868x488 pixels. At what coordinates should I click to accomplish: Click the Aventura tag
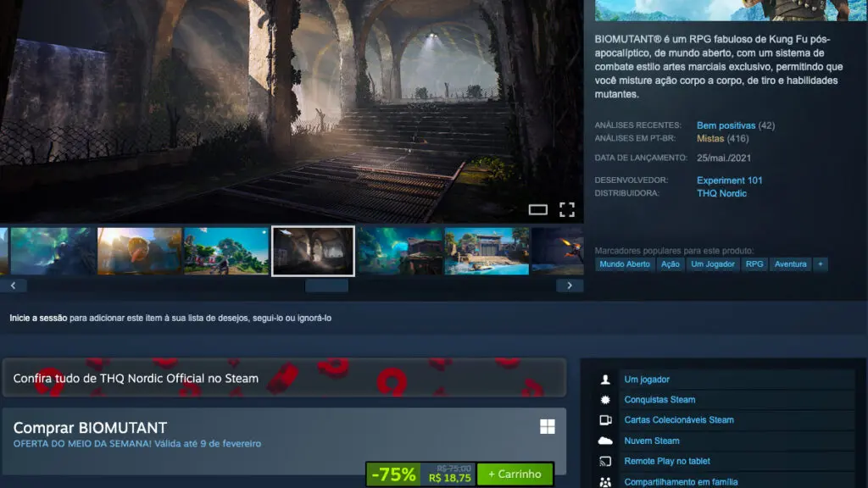click(x=790, y=263)
